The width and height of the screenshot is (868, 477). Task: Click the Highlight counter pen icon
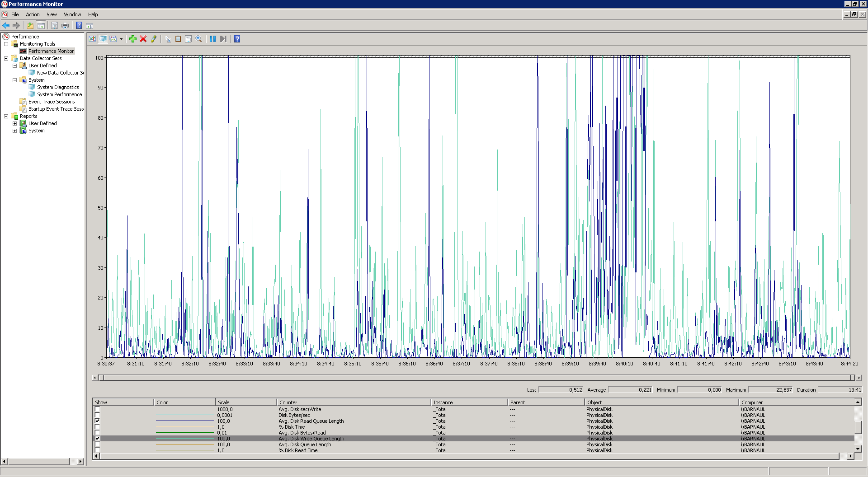click(x=154, y=39)
